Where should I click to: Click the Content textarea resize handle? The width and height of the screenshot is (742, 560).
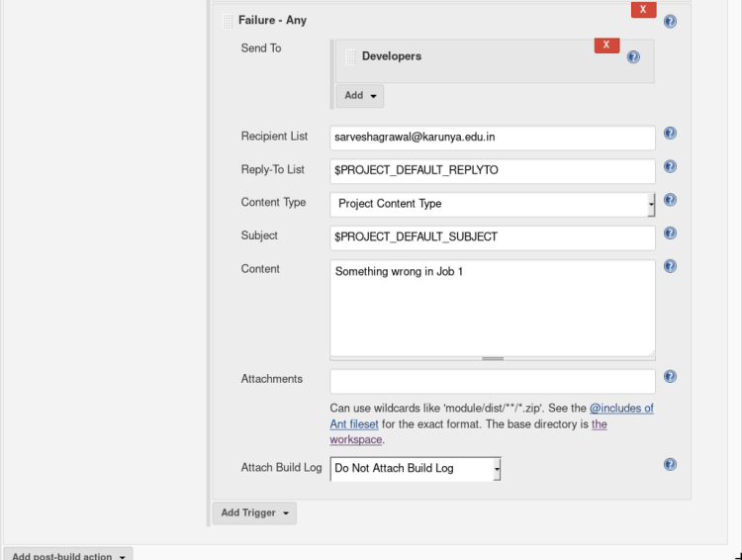[x=492, y=358]
